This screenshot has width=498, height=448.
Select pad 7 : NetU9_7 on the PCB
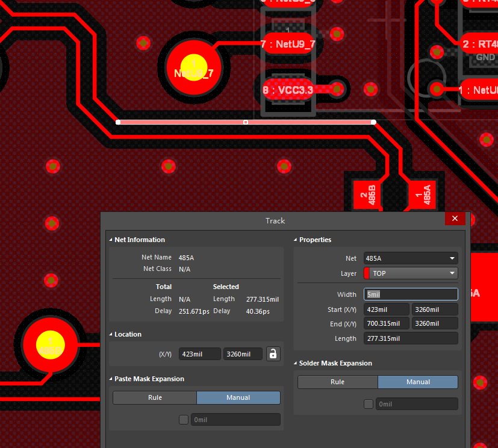288,44
